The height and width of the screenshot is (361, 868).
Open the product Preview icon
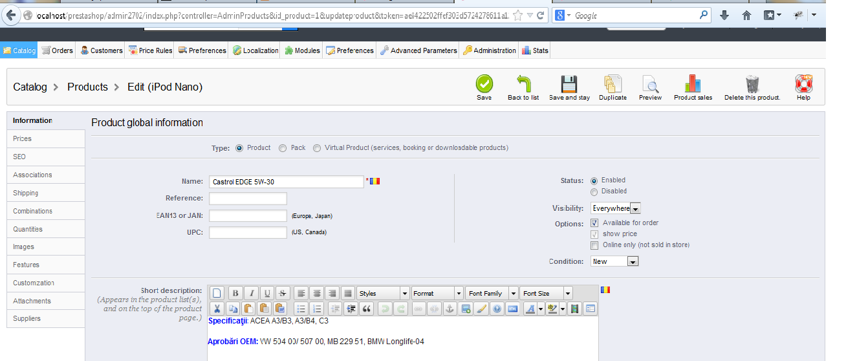pyautogui.click(x=650, y=84)
